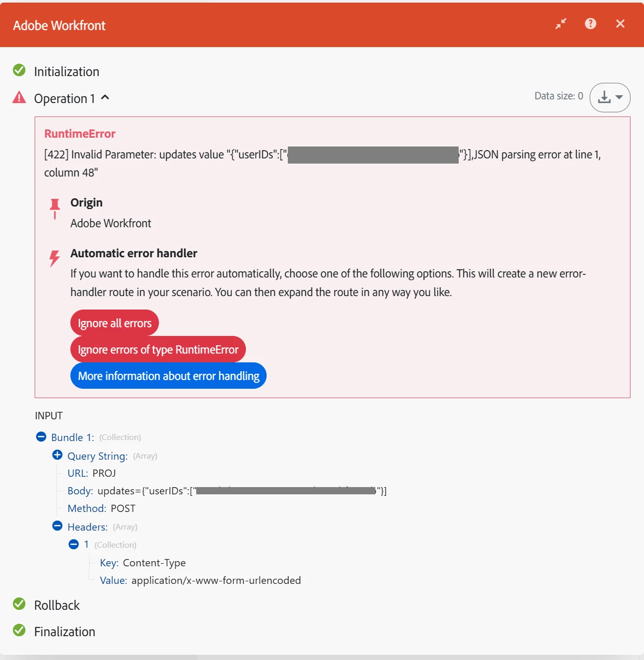Screen dimensions: 644x660
Task: Open the download output dropdown button
Action: tap(610, 97)
